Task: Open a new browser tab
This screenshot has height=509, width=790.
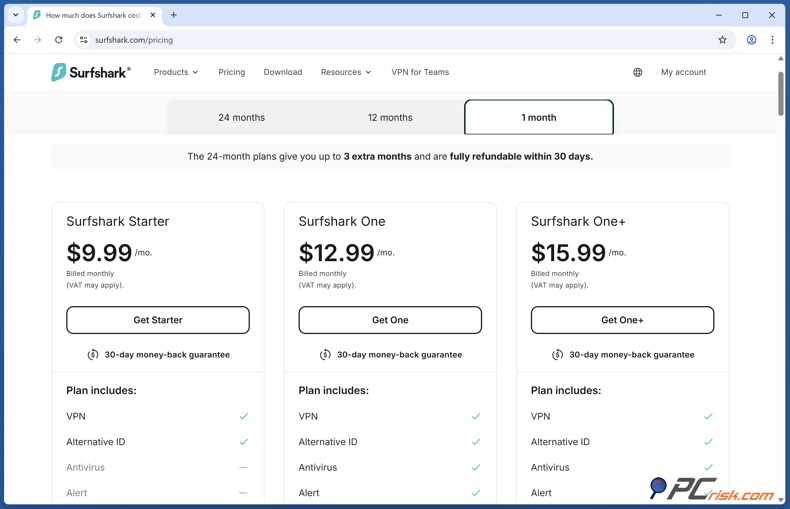Action: [173, 15]
